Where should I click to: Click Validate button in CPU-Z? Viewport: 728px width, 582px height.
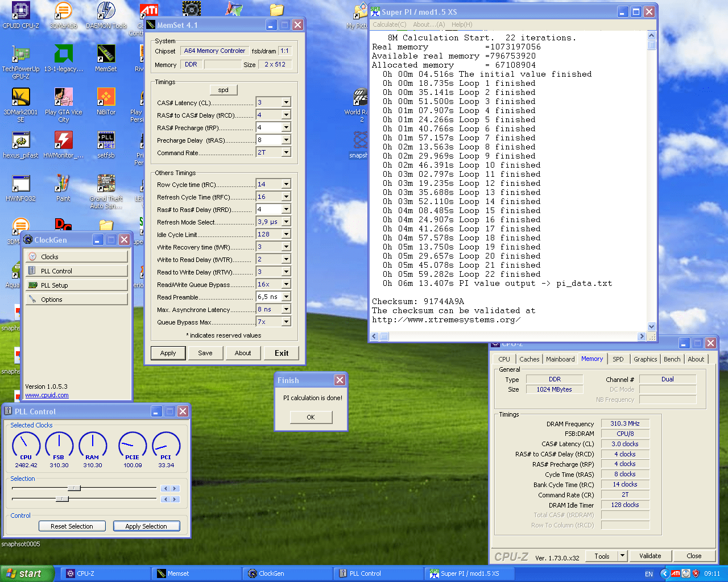point(650,556)
